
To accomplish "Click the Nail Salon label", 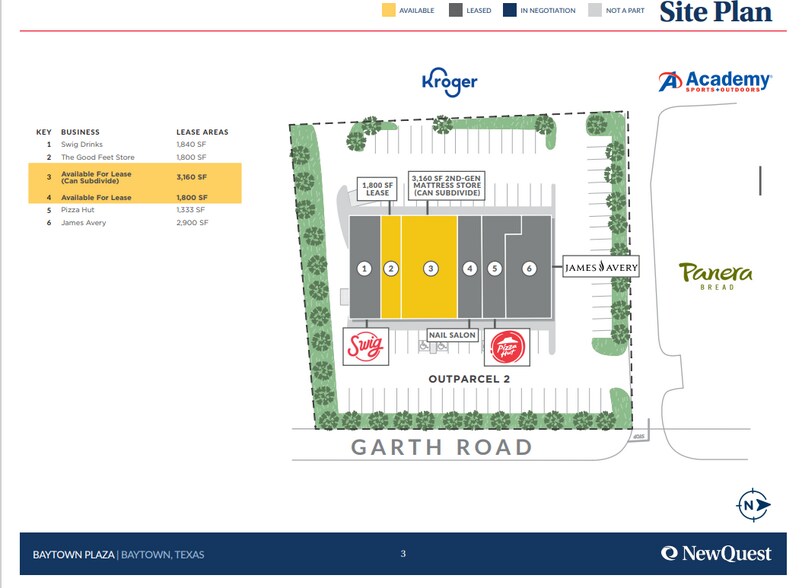I will point(452,335).
